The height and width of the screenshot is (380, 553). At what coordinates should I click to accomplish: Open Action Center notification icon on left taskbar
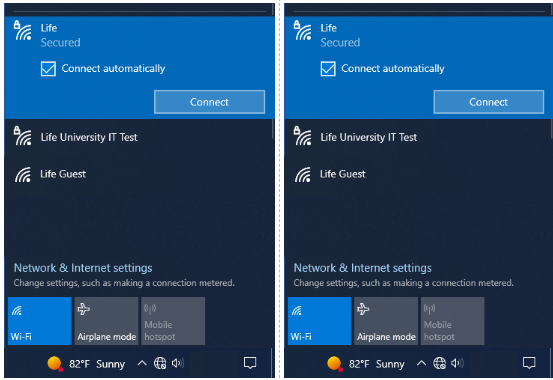point(250,363)
